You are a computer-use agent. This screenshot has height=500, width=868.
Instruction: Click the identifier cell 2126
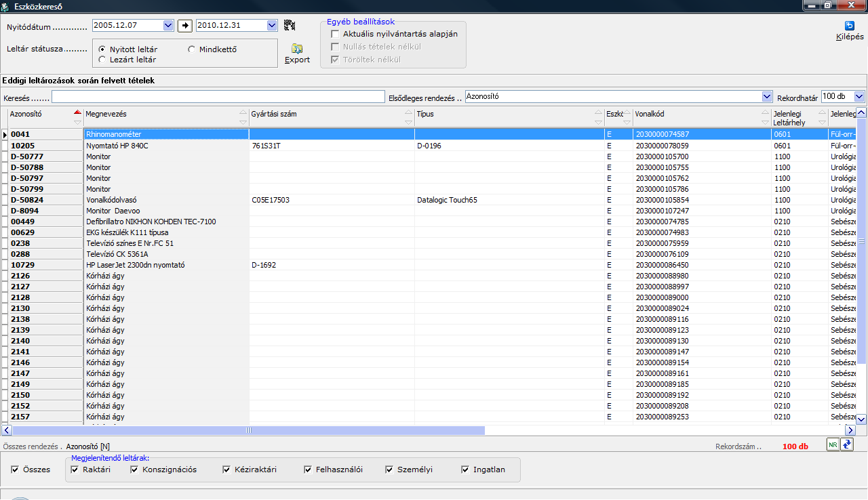click(45, 276)
